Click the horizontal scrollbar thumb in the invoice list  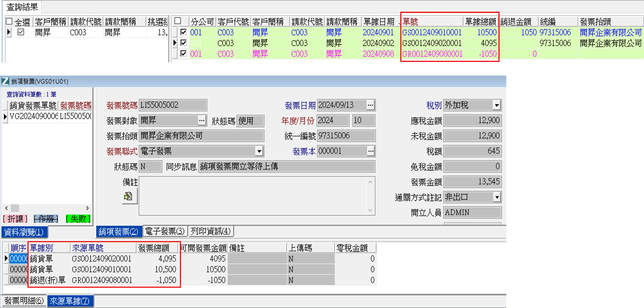click(15, 208)
